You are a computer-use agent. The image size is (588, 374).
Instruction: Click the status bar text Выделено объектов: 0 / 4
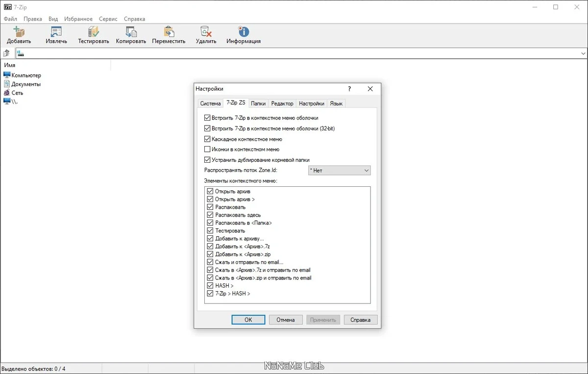click(34, 369)
